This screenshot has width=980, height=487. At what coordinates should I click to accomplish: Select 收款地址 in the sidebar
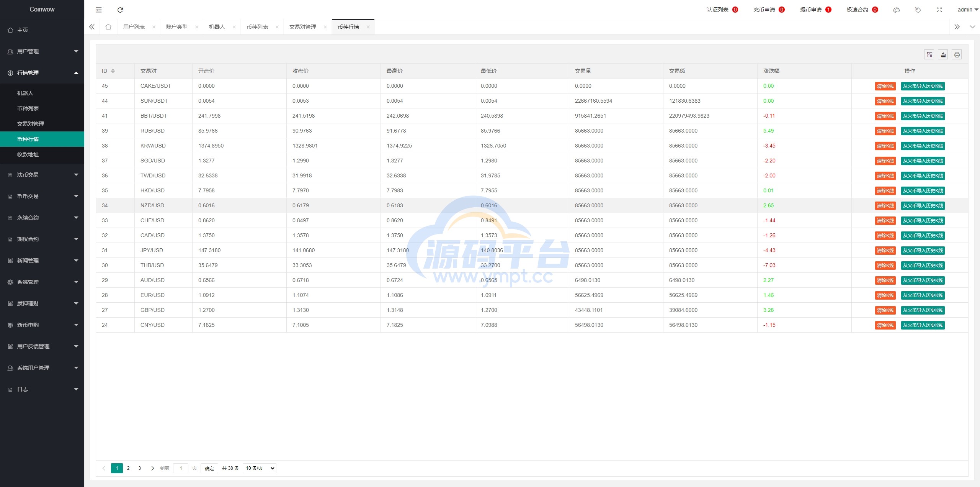pos(28,154)
